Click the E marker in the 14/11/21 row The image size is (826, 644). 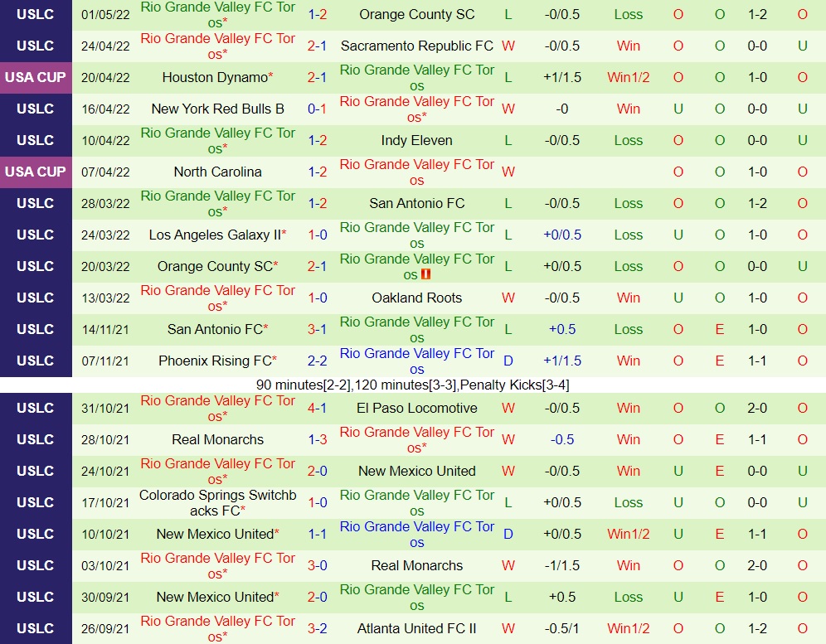click(720, 330)
